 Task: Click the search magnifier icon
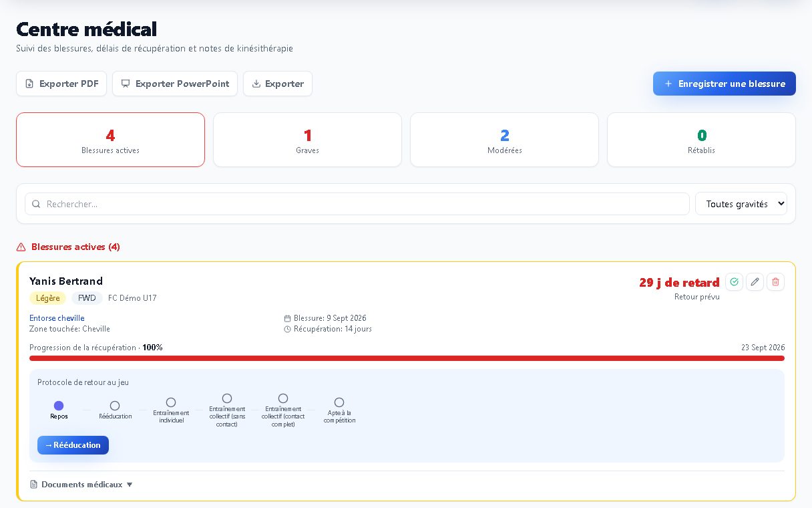(x=36, y=204)
